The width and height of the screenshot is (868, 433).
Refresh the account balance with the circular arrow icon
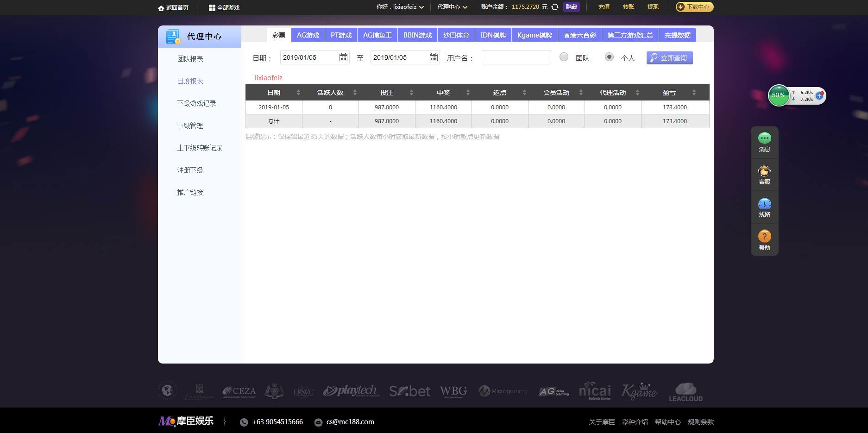554,7
